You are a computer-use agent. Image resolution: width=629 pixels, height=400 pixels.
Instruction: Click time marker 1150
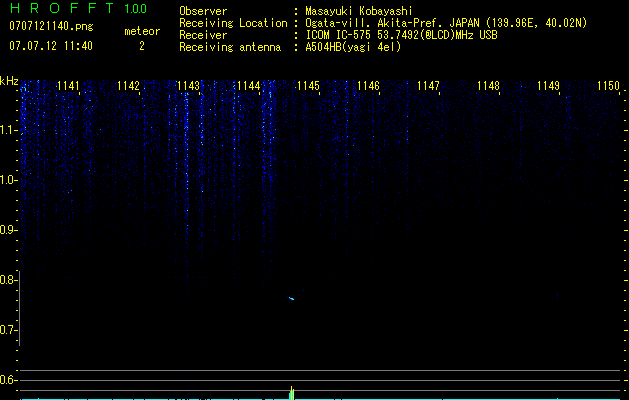pyautogui.click(x=609, y=86)
